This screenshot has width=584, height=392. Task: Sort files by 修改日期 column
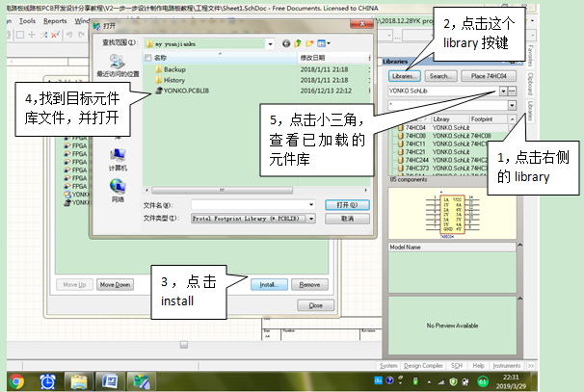pyautogui.click(x=332, y=58)
